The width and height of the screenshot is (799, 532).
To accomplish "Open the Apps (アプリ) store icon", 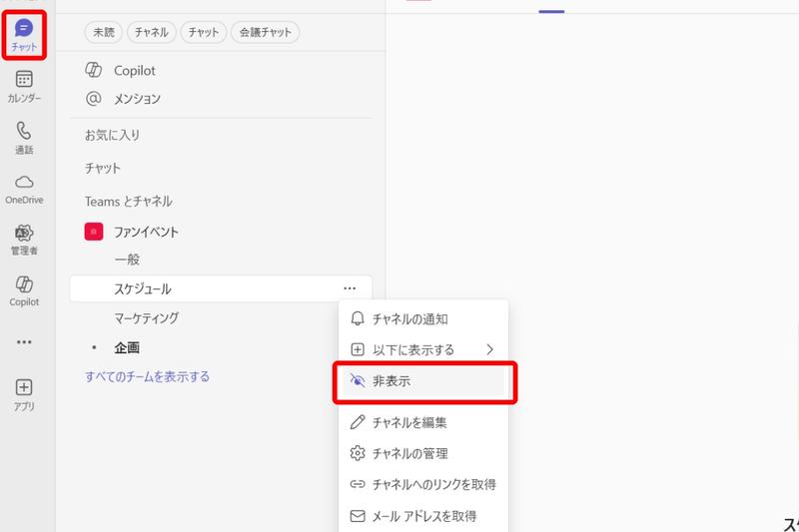I will (24, 394).
